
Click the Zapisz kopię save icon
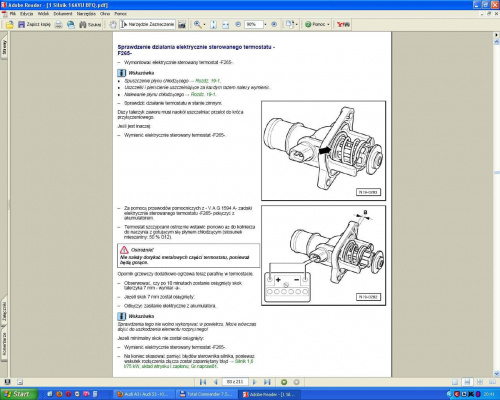(x=21, y=24)
